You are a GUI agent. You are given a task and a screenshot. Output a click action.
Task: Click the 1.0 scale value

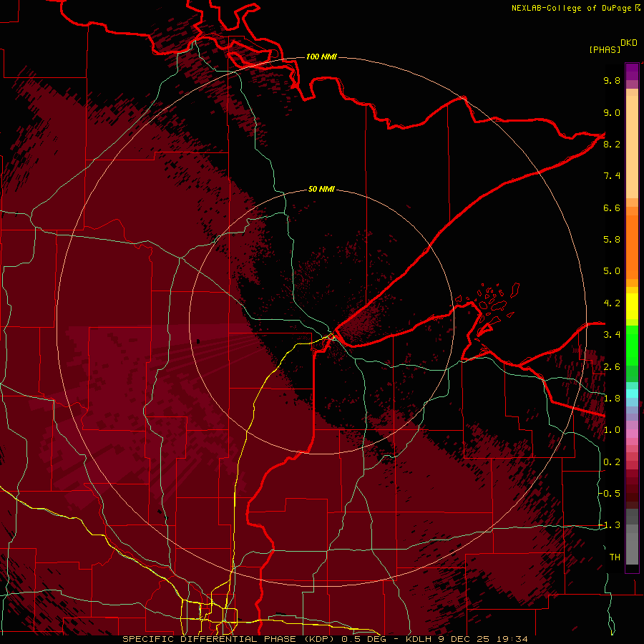[x=612, y=430]
